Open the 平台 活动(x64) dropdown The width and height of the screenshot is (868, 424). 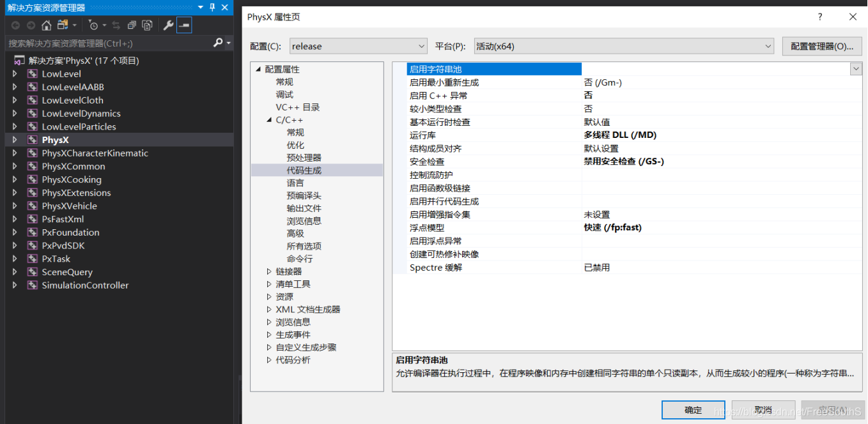[624, 46]
